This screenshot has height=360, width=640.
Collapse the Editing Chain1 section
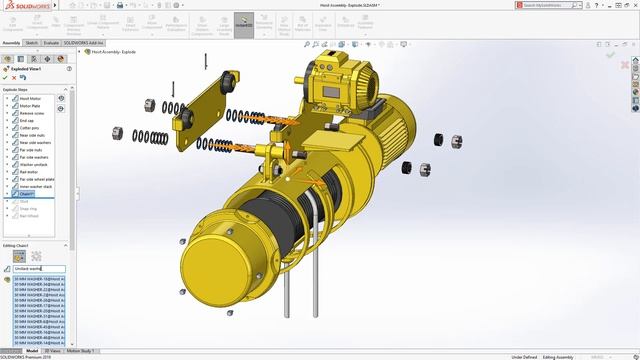coord(65,246)
